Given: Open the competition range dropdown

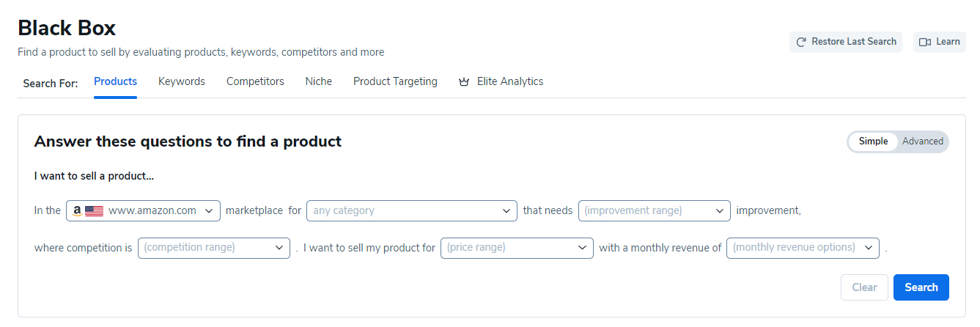Looking at the screenshot, I should tap(214, 248).
